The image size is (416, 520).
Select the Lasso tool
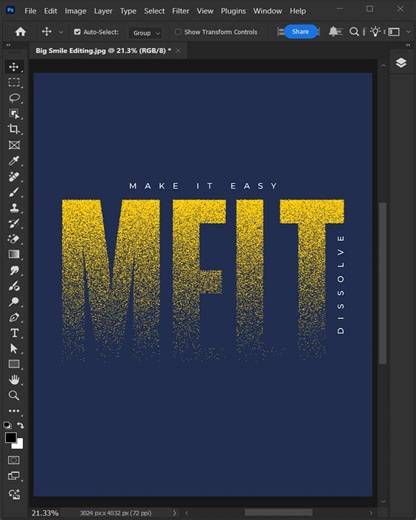coord(14,98)
